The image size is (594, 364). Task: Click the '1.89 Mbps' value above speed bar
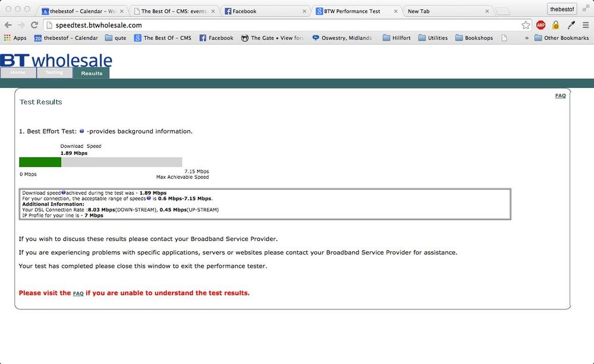(x=74, y=153)
